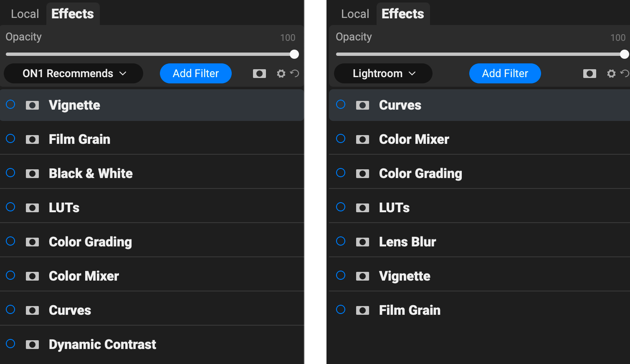
Task: Open the gear settings icon in left panel
Action: tap(281, 74)
